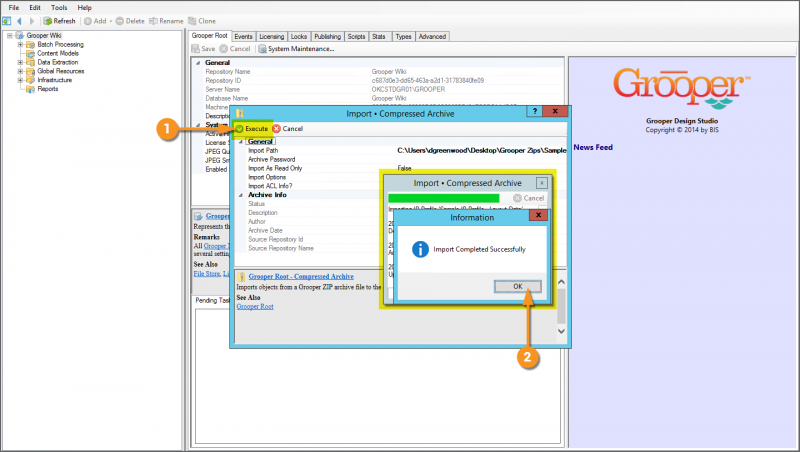Select Infrastructure folder in tree
The height and width of the screenshot is (452, 800).
[55, 80]
